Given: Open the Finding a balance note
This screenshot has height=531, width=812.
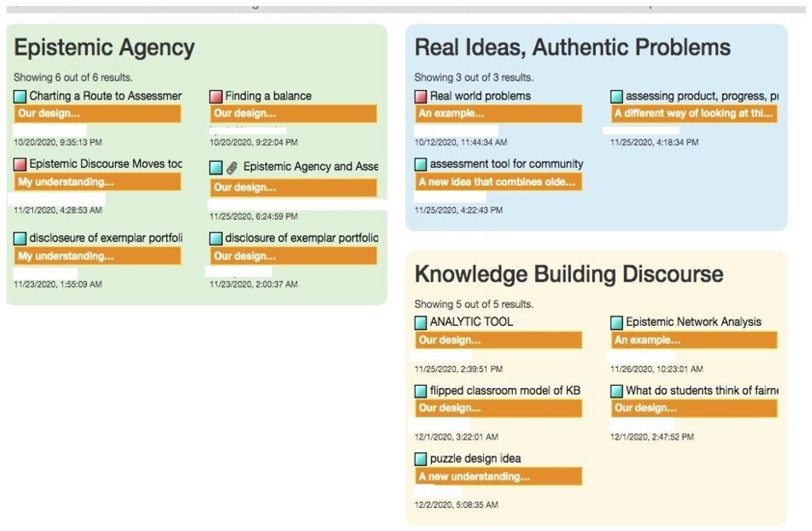Looking at the screenshot, I should tap(268, 96).
